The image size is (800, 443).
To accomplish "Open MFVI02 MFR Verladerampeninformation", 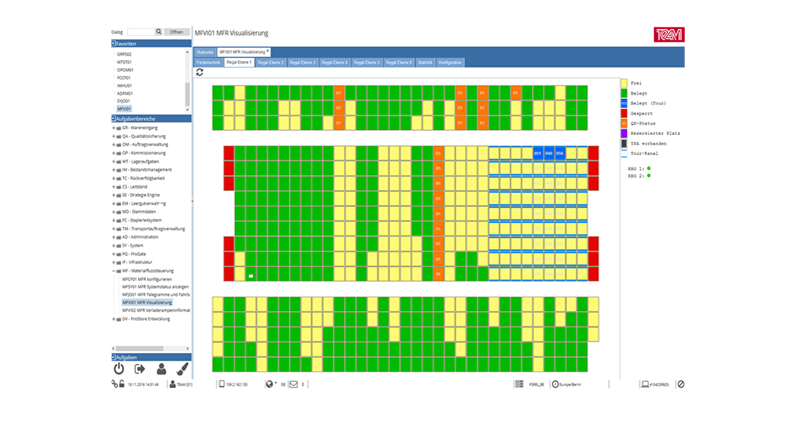I will tap(156, 310).
